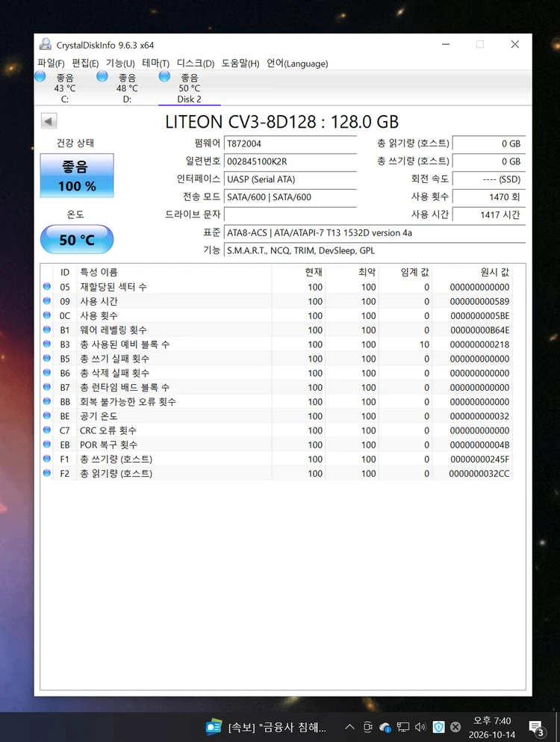Viewport: 560px width, 742px height.
Task: Click the 좋음 100 % health status button
Action: (77, 175)
